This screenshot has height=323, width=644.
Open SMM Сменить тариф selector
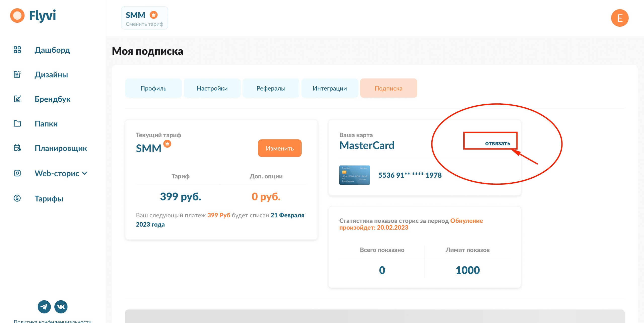144,18
